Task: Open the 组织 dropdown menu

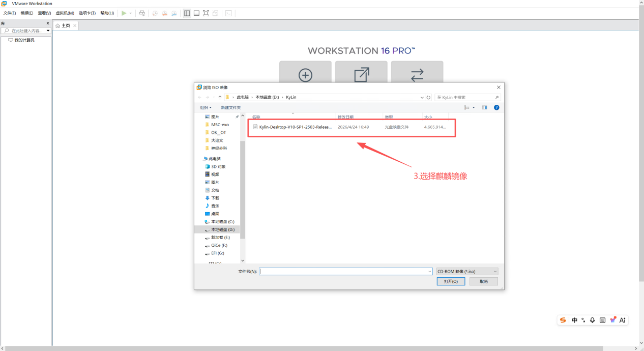Action: (206, 107)
